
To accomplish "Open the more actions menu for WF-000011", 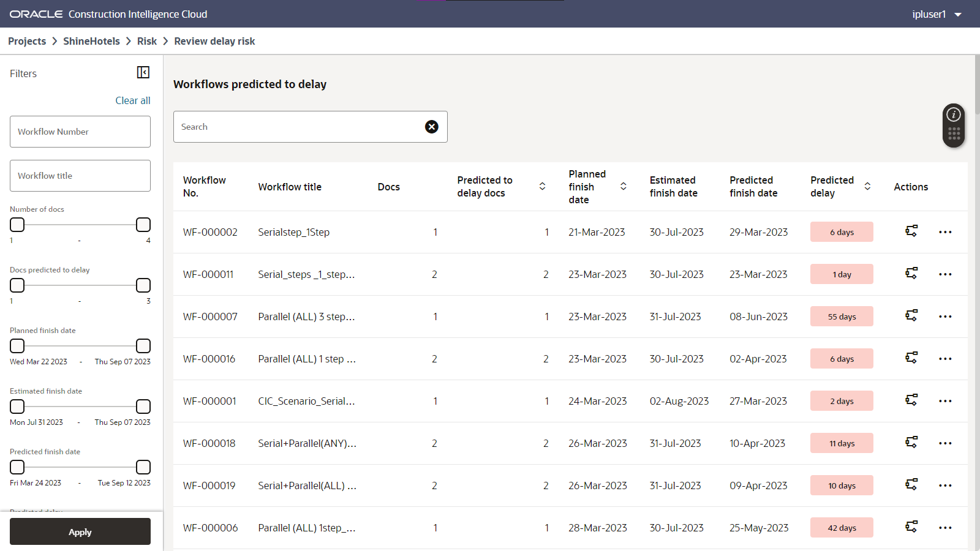I will pos(944,274).
